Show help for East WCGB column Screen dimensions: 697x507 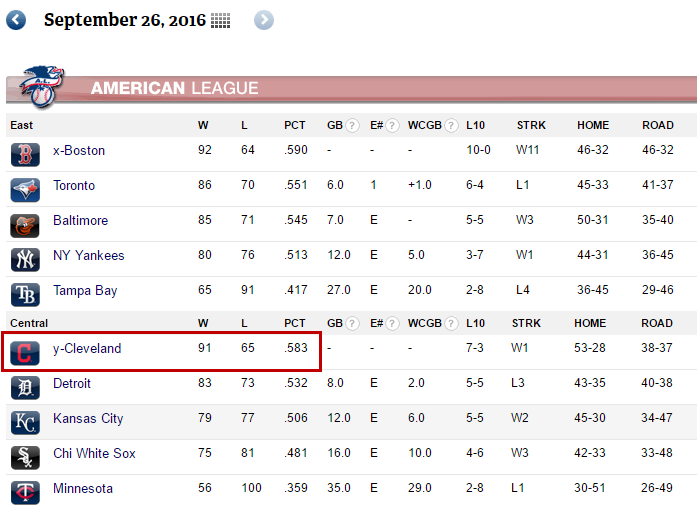coord(451,126)
